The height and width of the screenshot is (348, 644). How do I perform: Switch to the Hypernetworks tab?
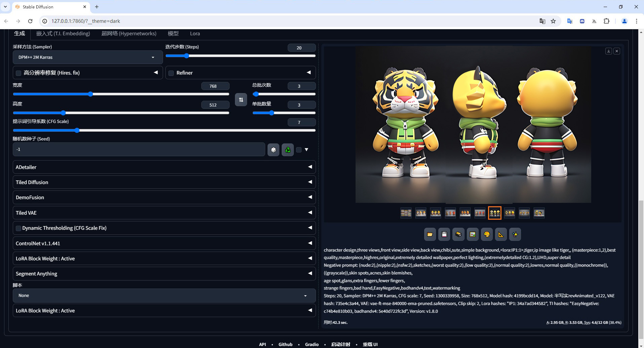pyautogui.click(x=129, y=33)
